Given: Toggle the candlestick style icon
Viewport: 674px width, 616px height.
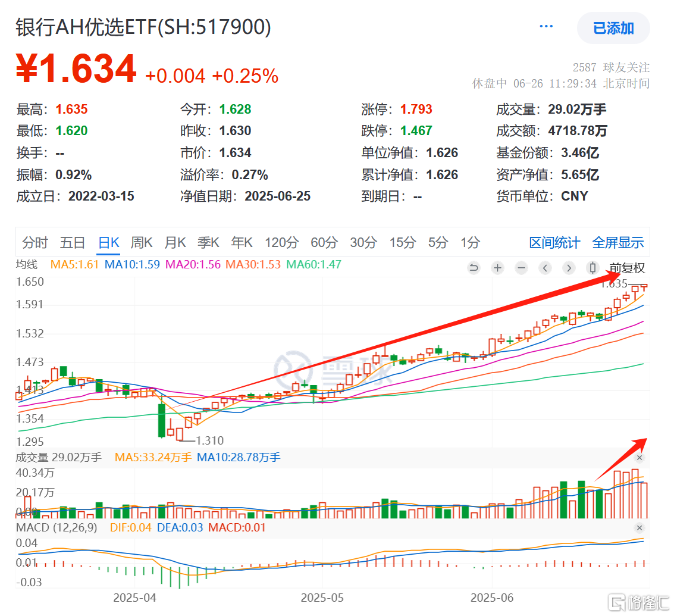Looking at the screenshot, I should (593, 268).
